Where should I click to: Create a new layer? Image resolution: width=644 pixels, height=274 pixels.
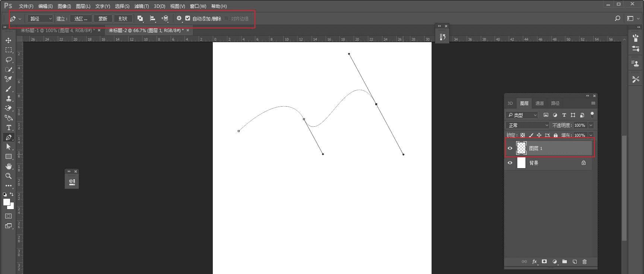(x=575, y=262)
